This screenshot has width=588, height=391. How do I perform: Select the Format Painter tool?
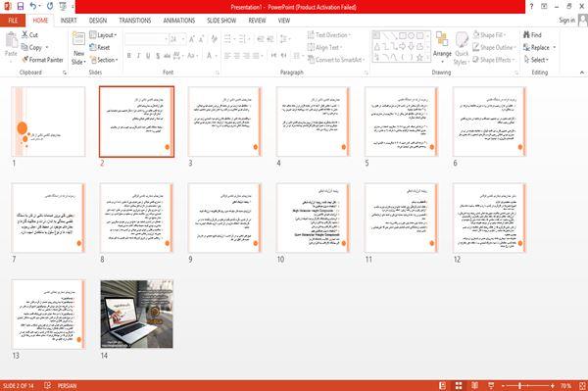pyautogui.click(x=42, y=60)
